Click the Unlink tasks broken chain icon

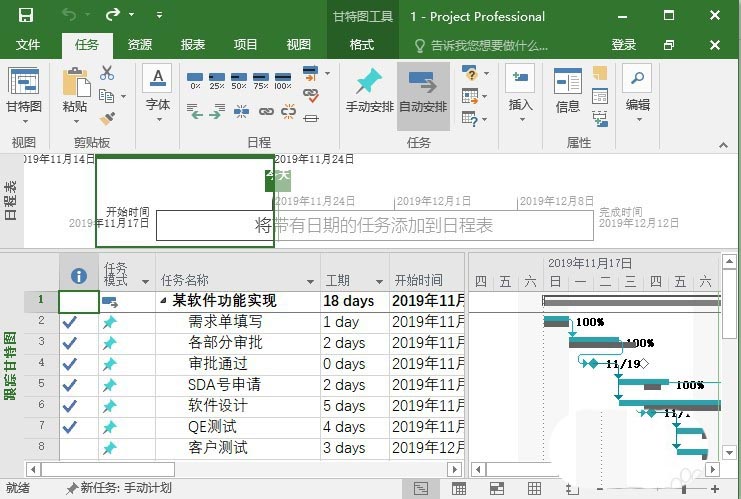tap(288, 112)
